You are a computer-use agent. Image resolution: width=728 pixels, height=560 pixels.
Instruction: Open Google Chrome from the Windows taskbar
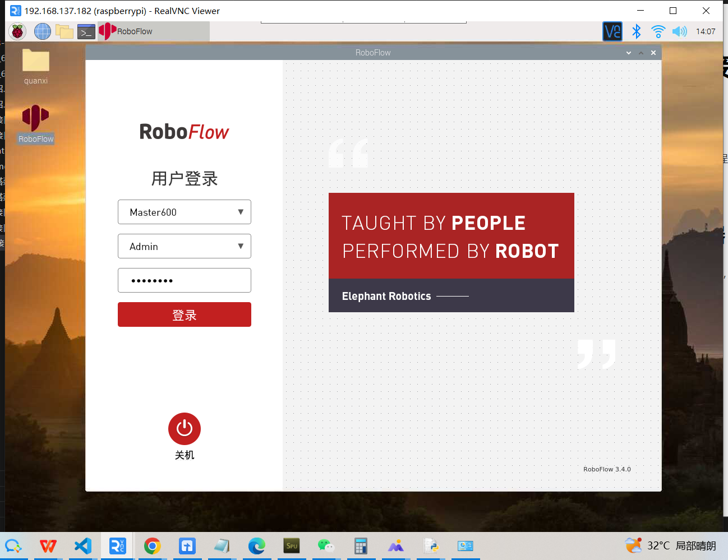point(152,545)
